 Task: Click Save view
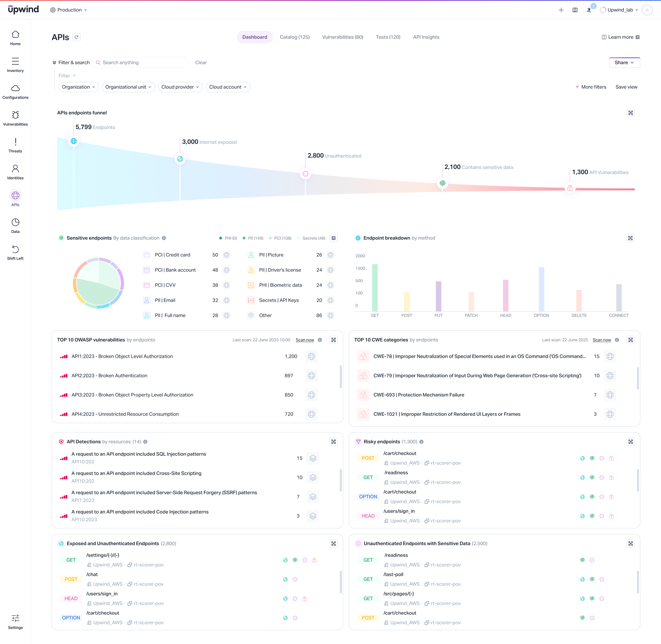(x=627, y=87)
